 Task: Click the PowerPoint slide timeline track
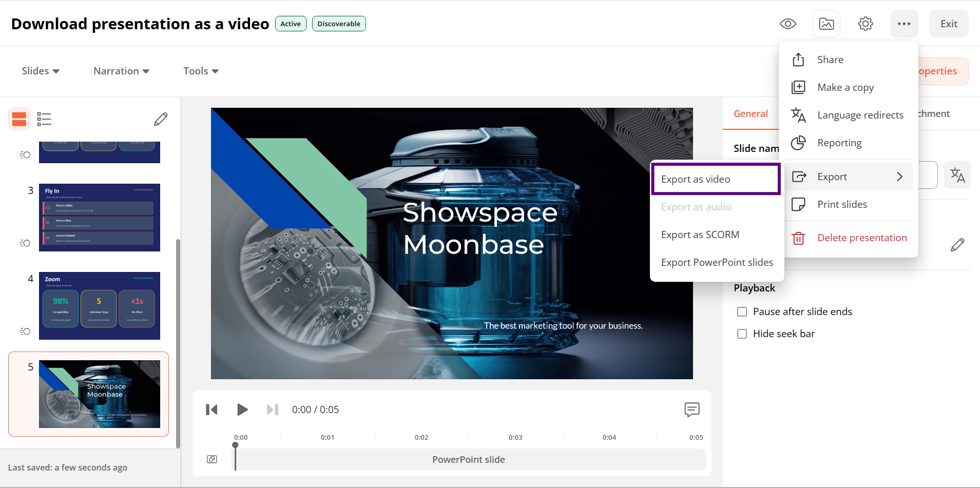coord(469,459)
